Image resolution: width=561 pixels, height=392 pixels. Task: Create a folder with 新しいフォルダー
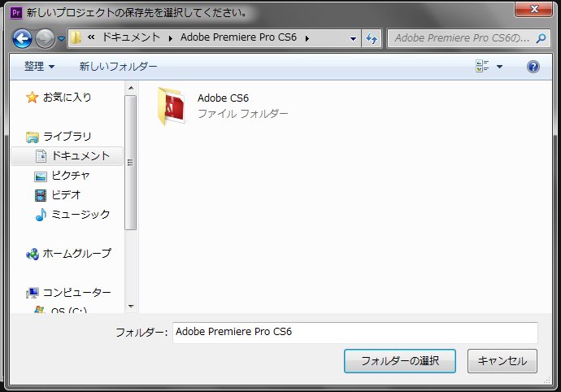click(x=118, y=67)
